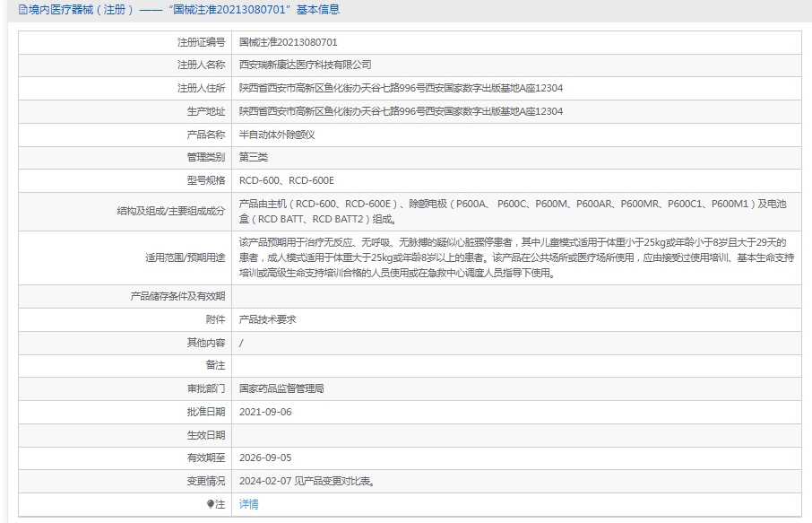812x523 pixels.
Task: Select product name 半自动体外除颤仪
Action: pos(277,135)
